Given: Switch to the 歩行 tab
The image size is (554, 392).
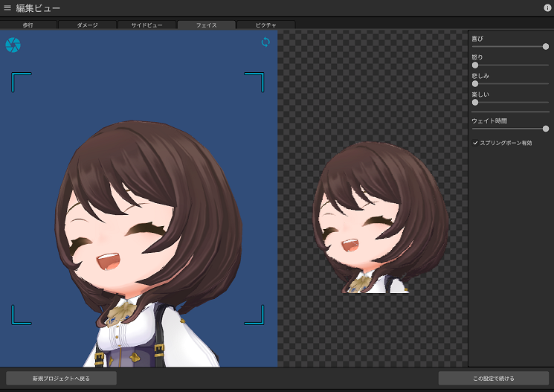Looking at the screenshot, I should click(x=28, y=25).
